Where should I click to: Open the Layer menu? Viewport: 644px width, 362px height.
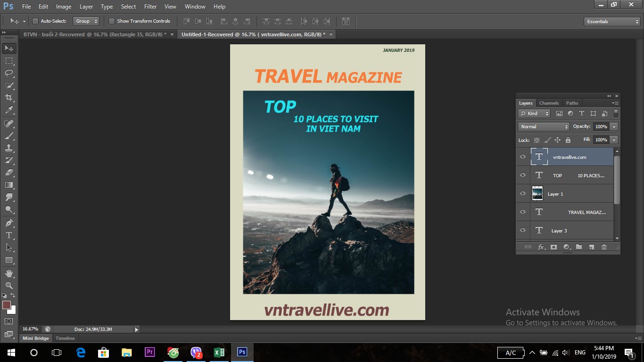pos(86,7)
